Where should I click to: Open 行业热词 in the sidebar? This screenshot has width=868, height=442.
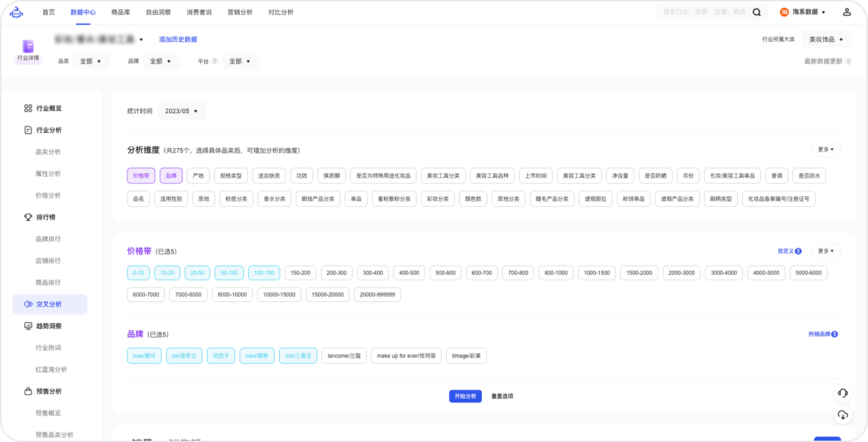coord(48,348)
